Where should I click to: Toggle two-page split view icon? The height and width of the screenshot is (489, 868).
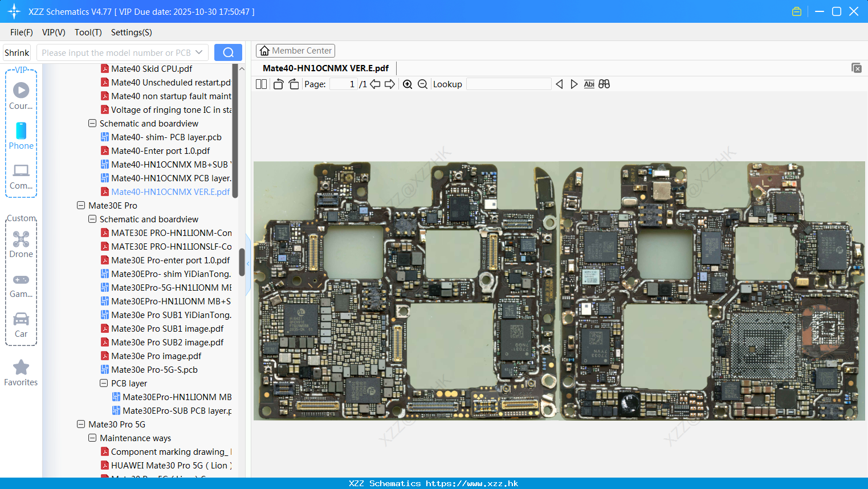click(x=261, y=84)
